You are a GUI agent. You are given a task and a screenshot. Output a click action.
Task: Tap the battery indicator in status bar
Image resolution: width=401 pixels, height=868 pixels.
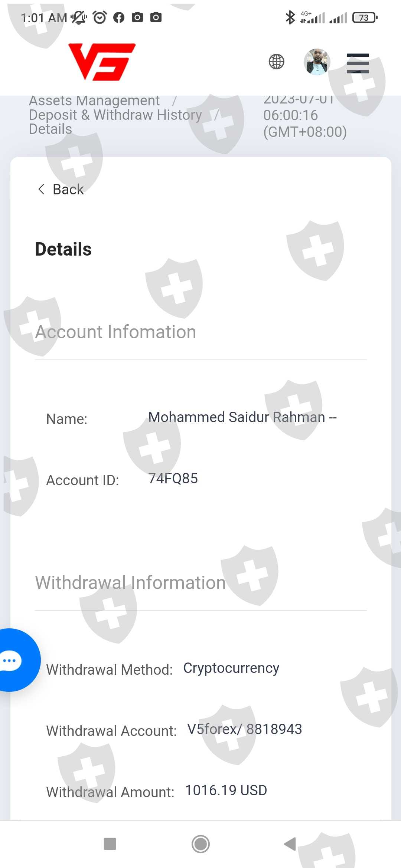pos(365,17)
